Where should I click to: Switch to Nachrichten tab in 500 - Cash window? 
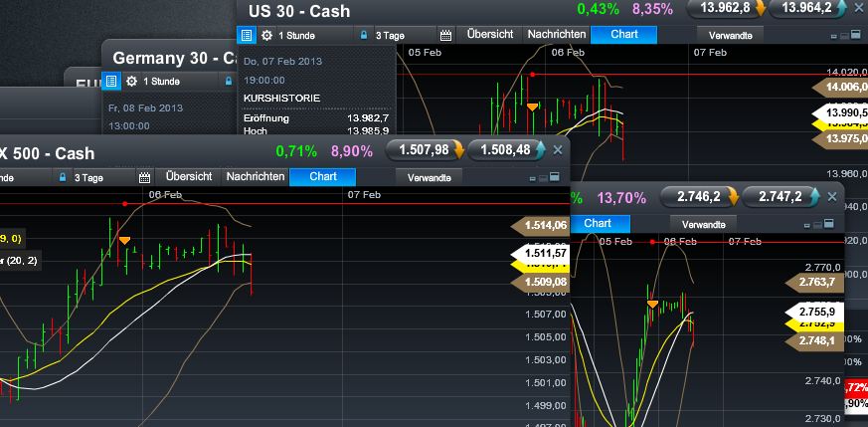pos(256,176)
